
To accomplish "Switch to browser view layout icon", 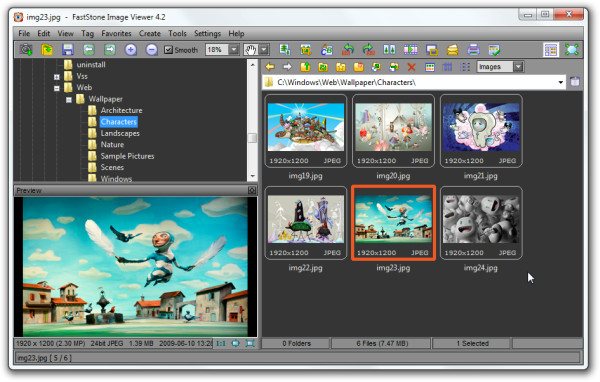I will click(x=551, y=50).
